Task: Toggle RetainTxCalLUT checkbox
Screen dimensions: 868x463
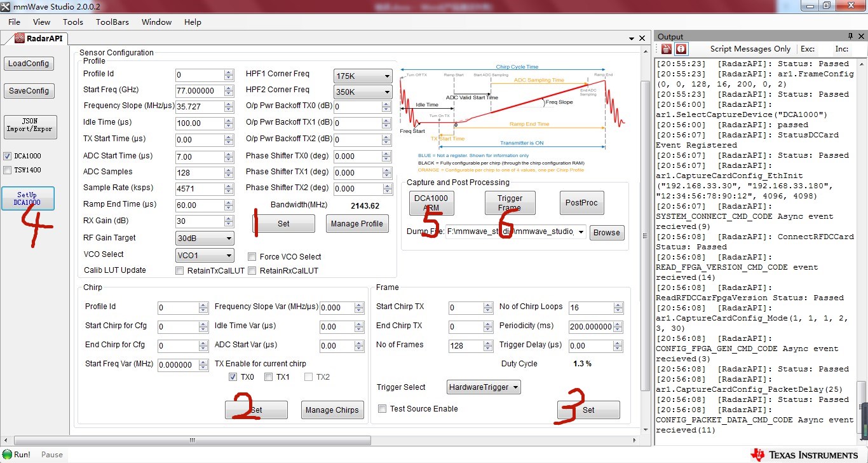Action: 180,271
